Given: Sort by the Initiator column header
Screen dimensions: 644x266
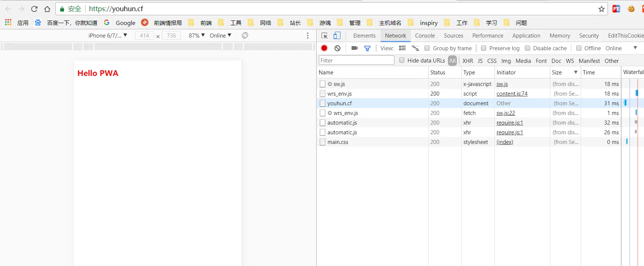Looking at the screenshot, I should coord(522,72).
